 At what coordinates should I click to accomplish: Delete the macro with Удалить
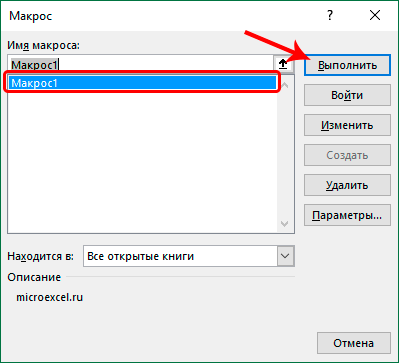(x=347, y=185)
